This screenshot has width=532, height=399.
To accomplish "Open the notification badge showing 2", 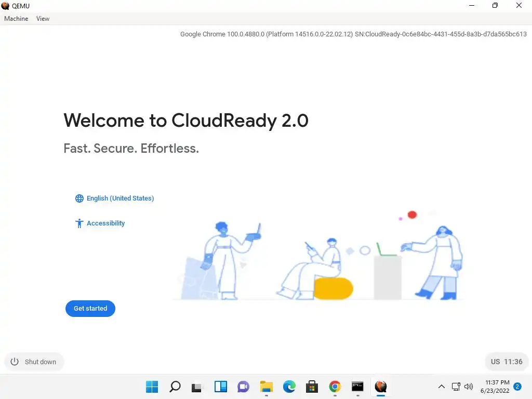I will pyautogui.click(x=517, y=387).
